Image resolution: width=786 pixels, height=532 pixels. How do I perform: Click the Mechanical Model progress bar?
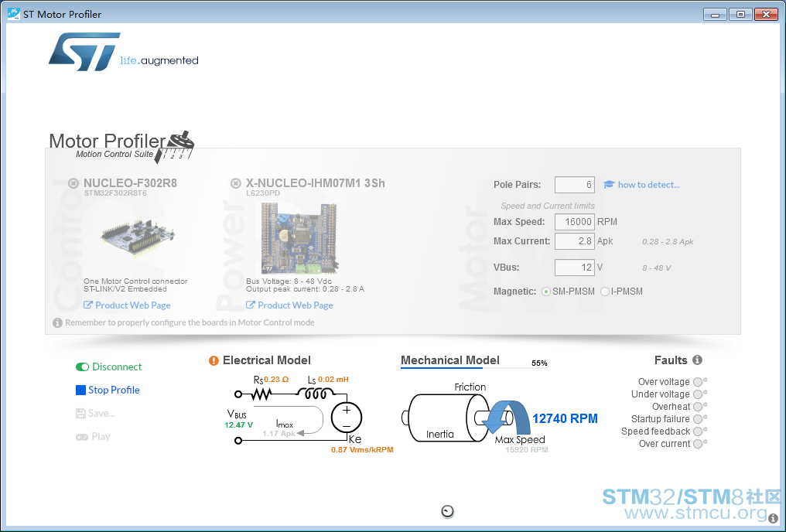473,368
